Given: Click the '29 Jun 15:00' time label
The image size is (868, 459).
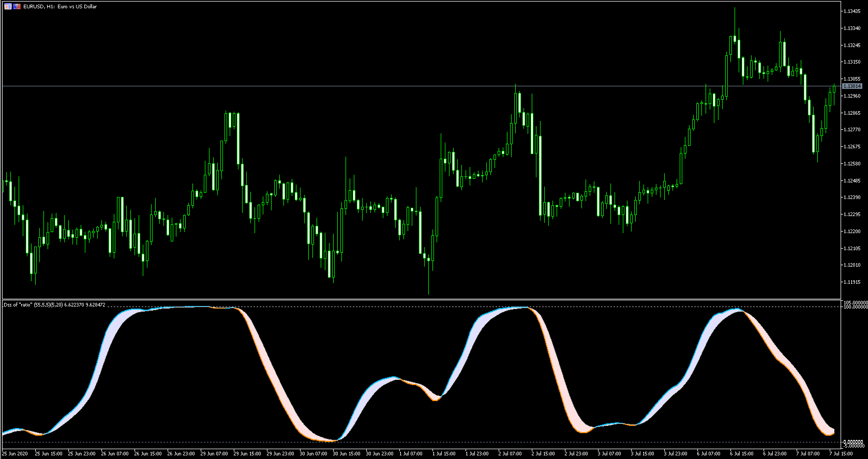Looking at the screenshot, I should [247, 454].
